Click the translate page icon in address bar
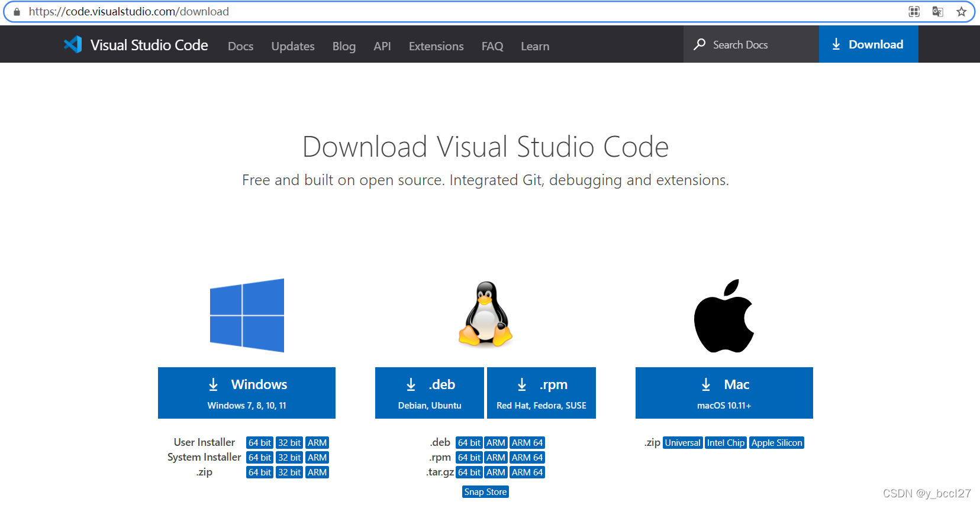 click(x=937, y=11)
